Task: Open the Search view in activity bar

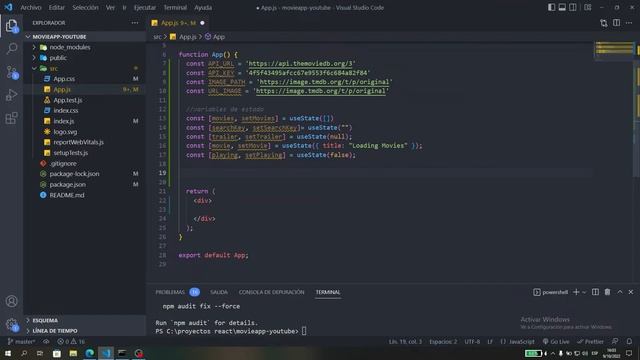Action: click(11, 49)
